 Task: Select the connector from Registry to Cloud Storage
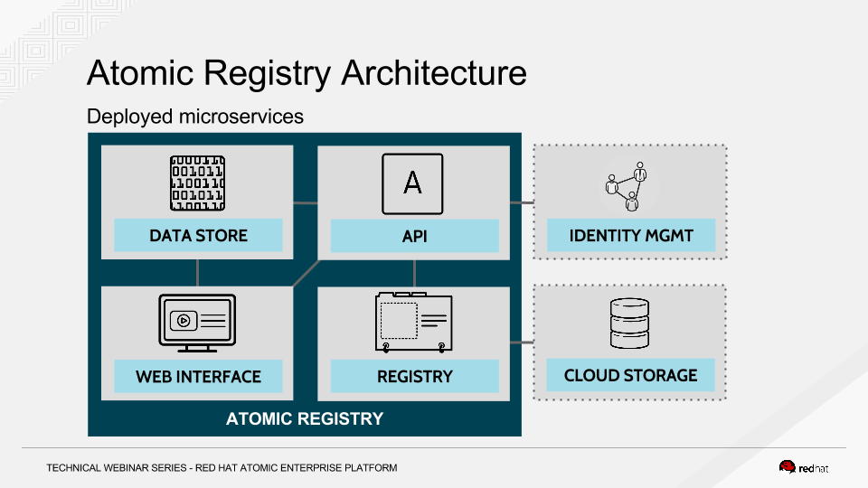[522, 343]
